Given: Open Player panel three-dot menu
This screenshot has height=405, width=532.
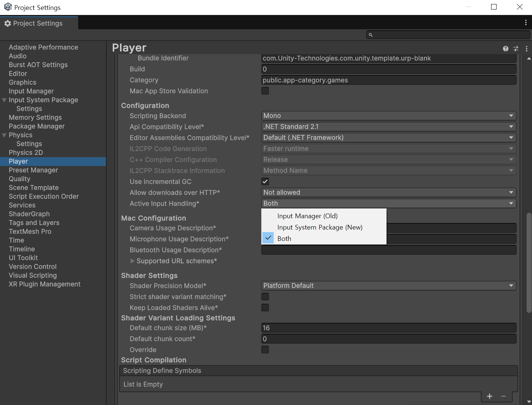Looking at the screenshot, I should point(527,49).
